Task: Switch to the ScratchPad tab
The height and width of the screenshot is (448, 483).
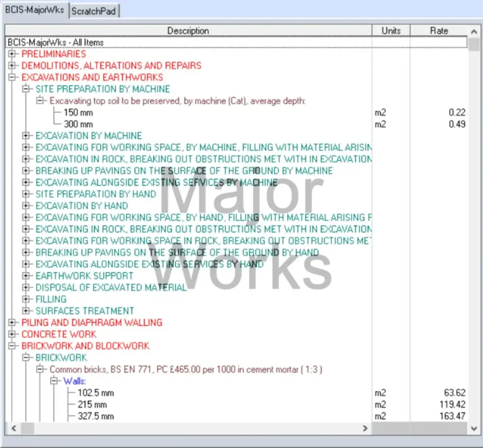Action: click(x=94, y=11)
